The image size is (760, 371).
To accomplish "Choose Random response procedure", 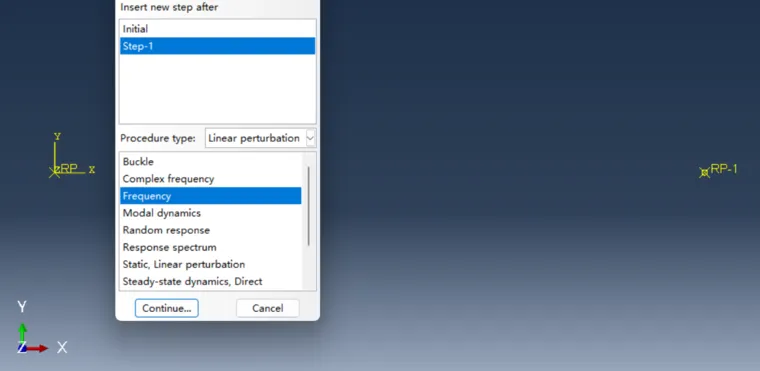I will click(211, 230).
